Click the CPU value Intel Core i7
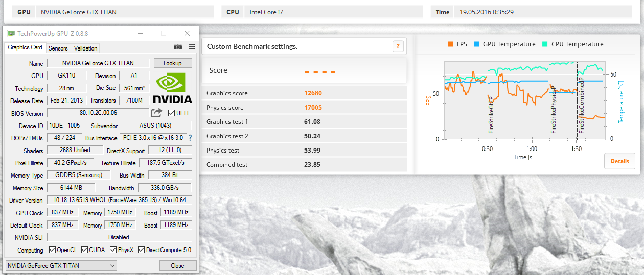 point(266,12)
